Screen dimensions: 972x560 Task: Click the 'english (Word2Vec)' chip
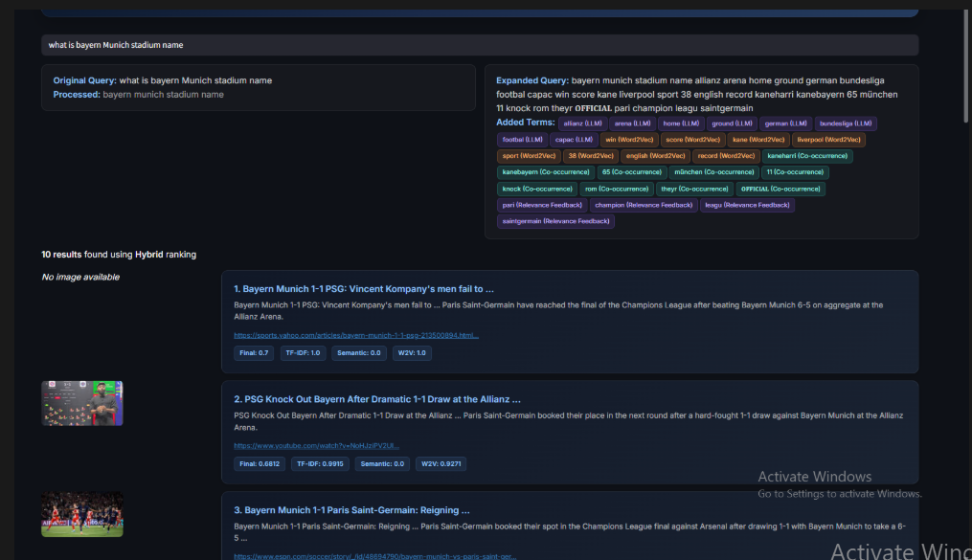[x=655, y=155]
